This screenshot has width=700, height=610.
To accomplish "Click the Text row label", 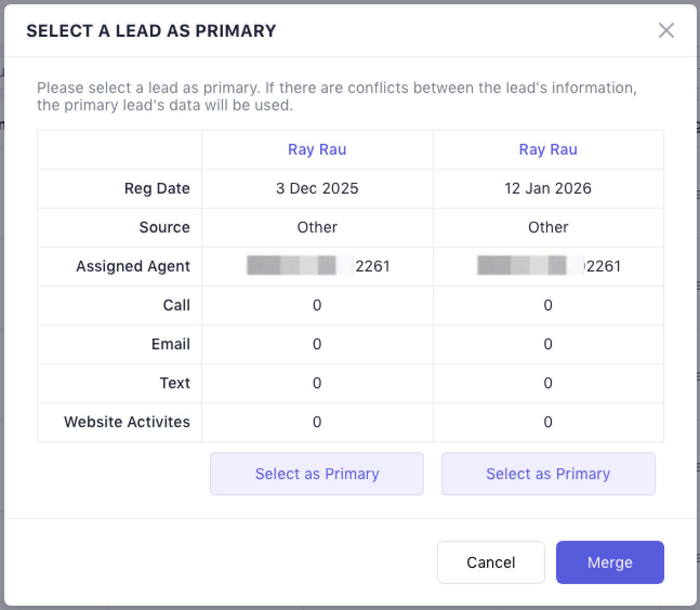I will pyautogui.click(x=175, y=383).
